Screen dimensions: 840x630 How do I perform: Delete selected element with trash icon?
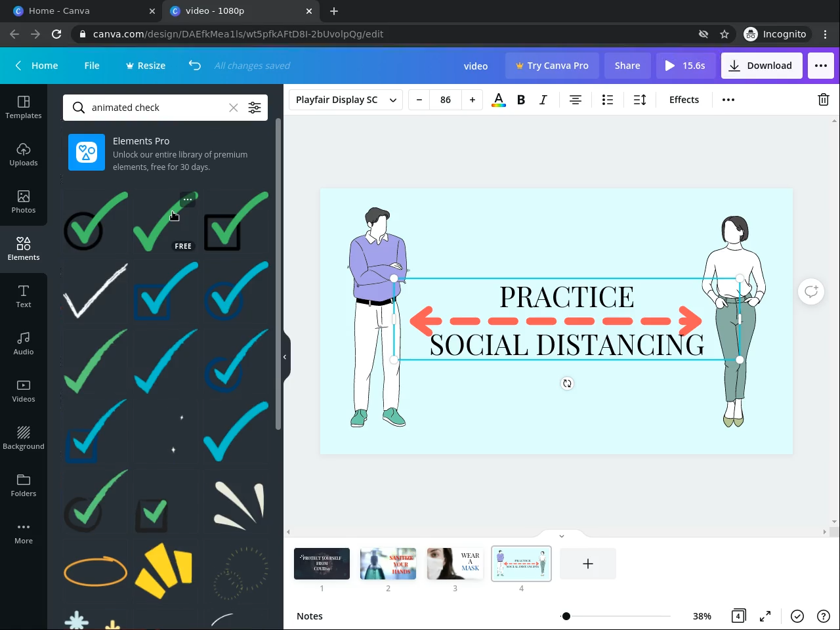(824, 100)
